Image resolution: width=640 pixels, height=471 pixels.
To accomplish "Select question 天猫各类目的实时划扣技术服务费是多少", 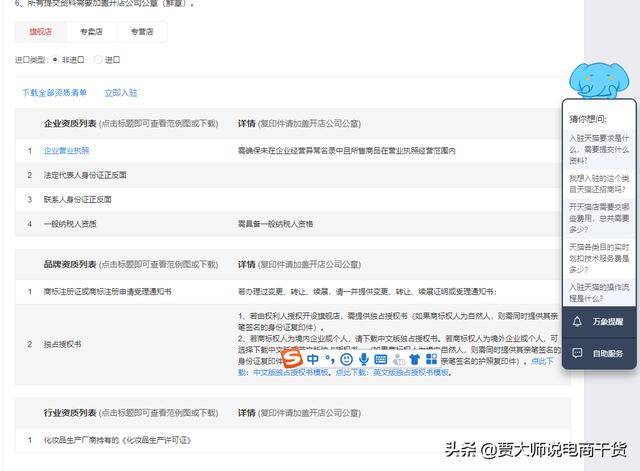I will point(599,258).
